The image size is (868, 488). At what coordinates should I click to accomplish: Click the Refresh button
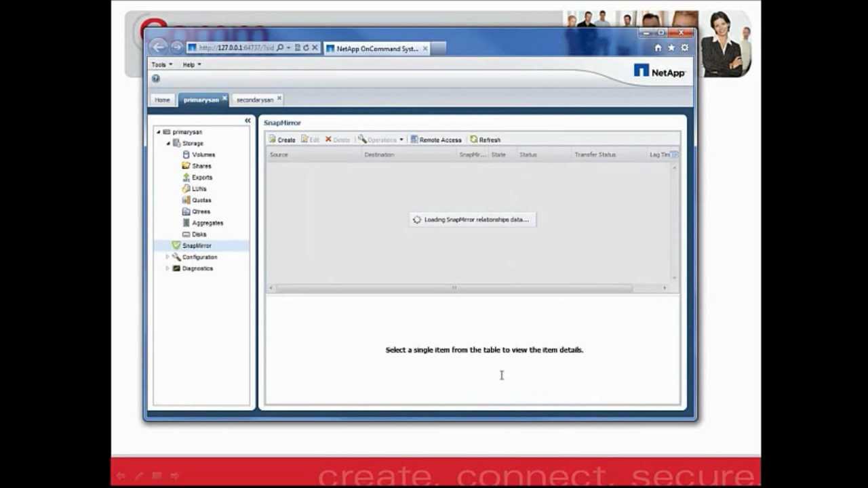[x=485, y=140]
